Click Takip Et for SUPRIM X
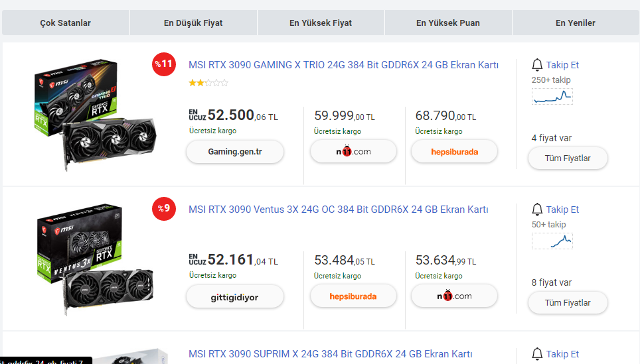640x364 pixels. [562, 354]
